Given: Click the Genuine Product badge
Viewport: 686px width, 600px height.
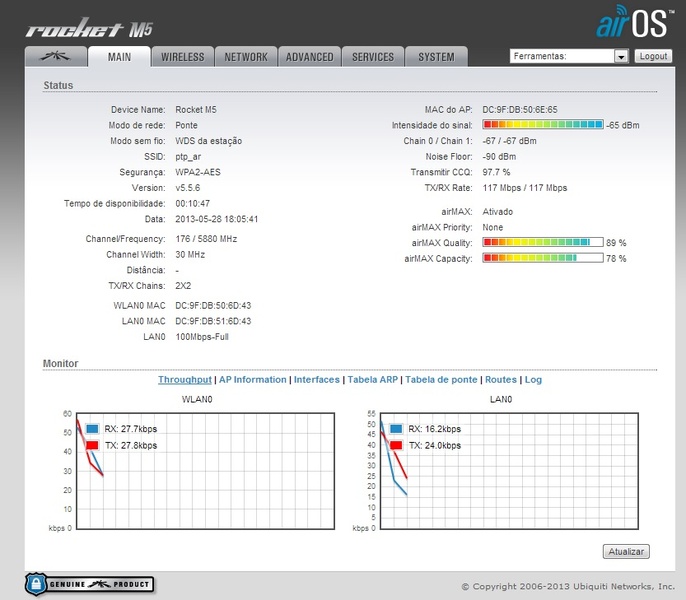Looking at the screenshot, I should click(x=89, y=584).
